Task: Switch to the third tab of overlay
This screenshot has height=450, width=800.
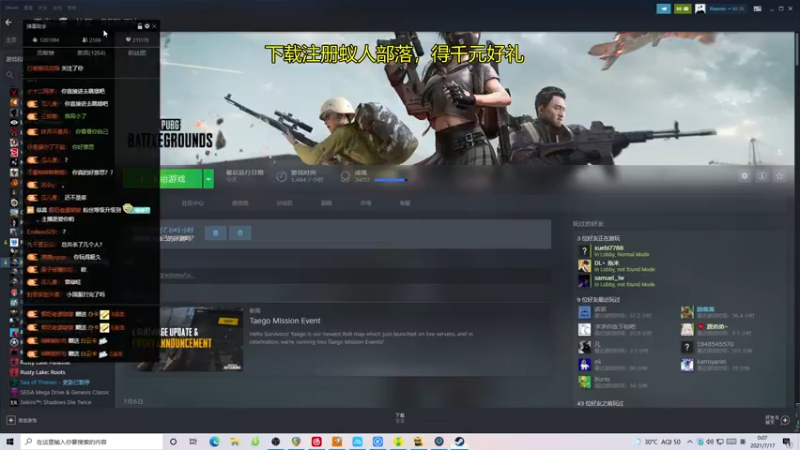Action: pos(137,53)
